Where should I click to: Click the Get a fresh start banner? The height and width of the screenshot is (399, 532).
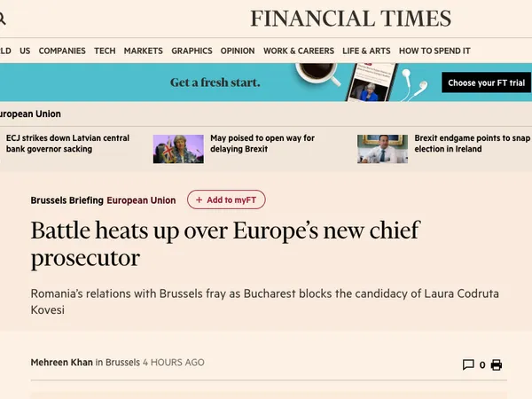click(x=215, y=82)
